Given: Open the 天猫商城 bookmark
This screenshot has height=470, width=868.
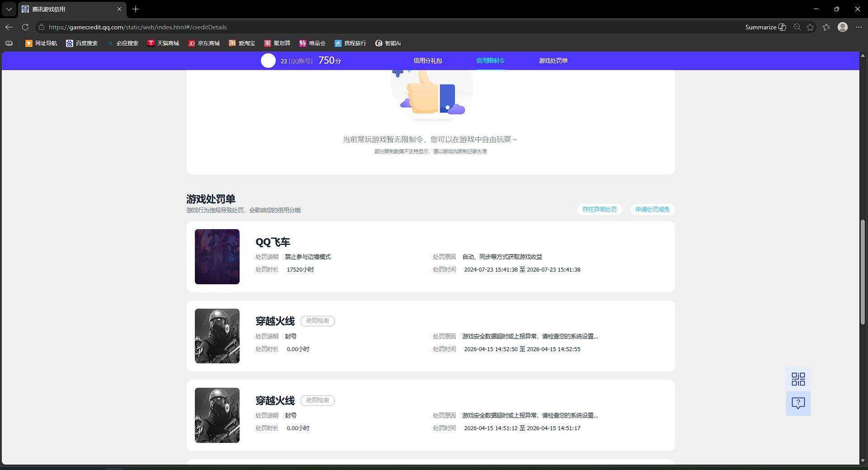Looking at the screenshot, I should 163,43.
